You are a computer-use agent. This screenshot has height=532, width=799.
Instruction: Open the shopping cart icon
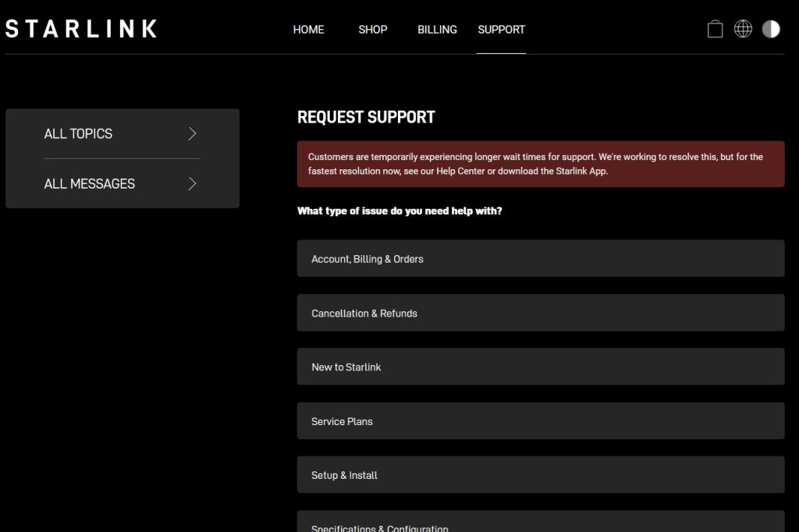(x=715, y=30)
